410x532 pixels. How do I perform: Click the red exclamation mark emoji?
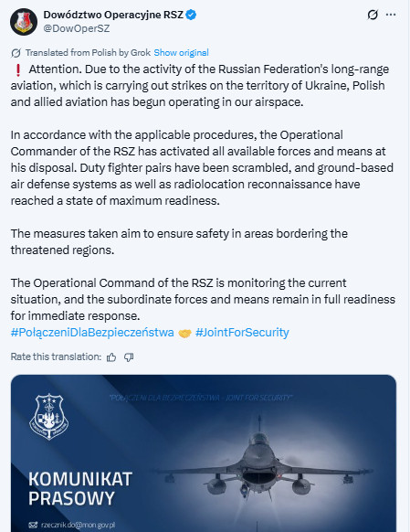[18, 69]
